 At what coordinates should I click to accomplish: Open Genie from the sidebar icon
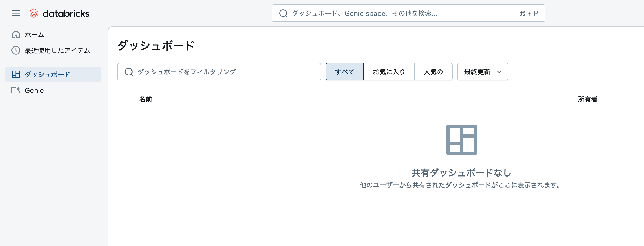(16, 90)
